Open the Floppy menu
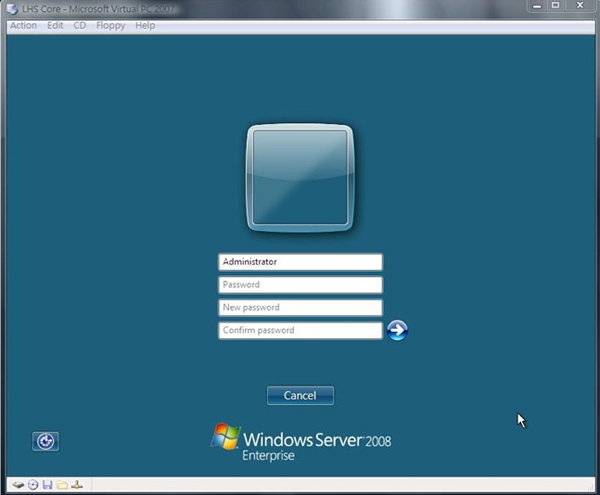Screen dimensions: 600x495 click(110, 25)
